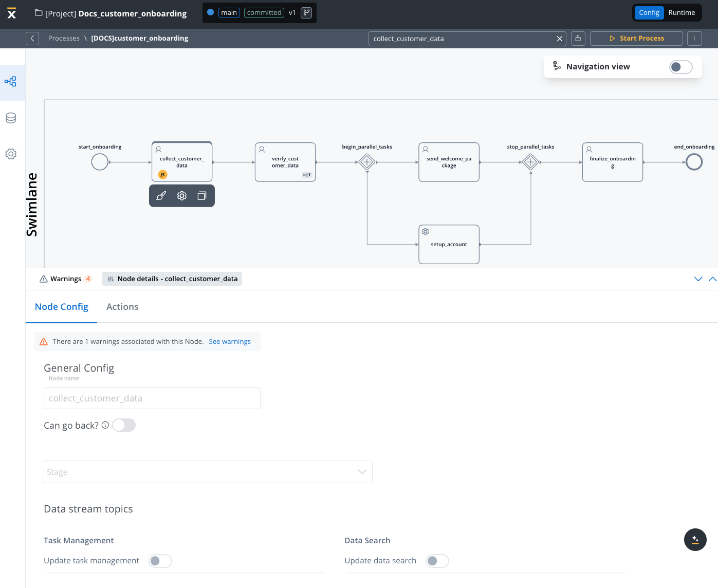Click the main branch tag
718x588 pixels.
click(x=229, y=13)
